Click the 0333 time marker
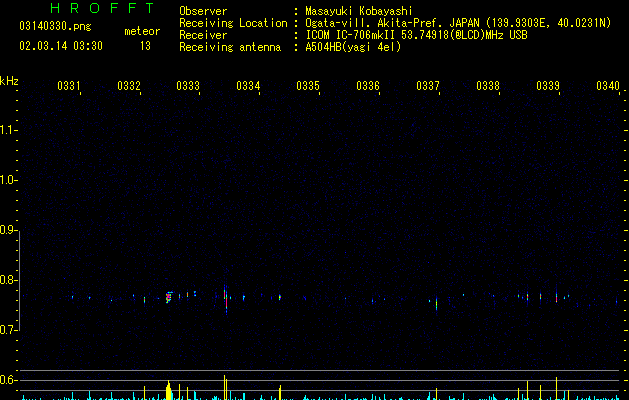 (188, 85)
